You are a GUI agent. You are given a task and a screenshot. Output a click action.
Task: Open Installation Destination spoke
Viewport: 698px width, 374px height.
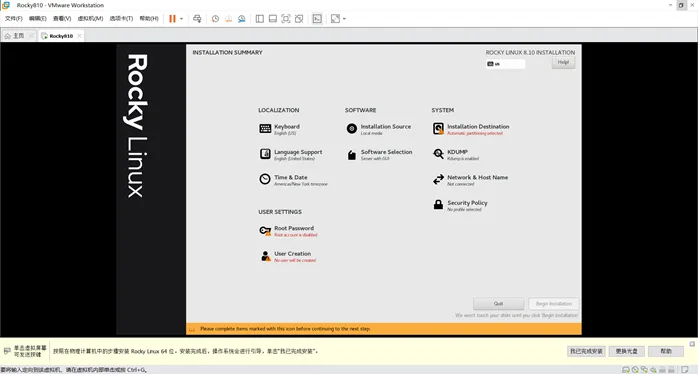coord(471,129)
